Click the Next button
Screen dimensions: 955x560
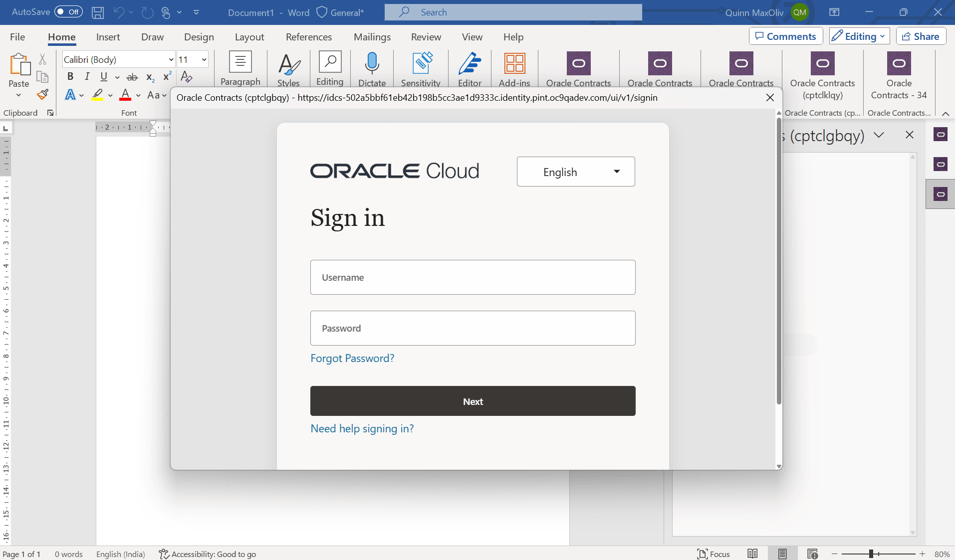(x=473, y=401)
